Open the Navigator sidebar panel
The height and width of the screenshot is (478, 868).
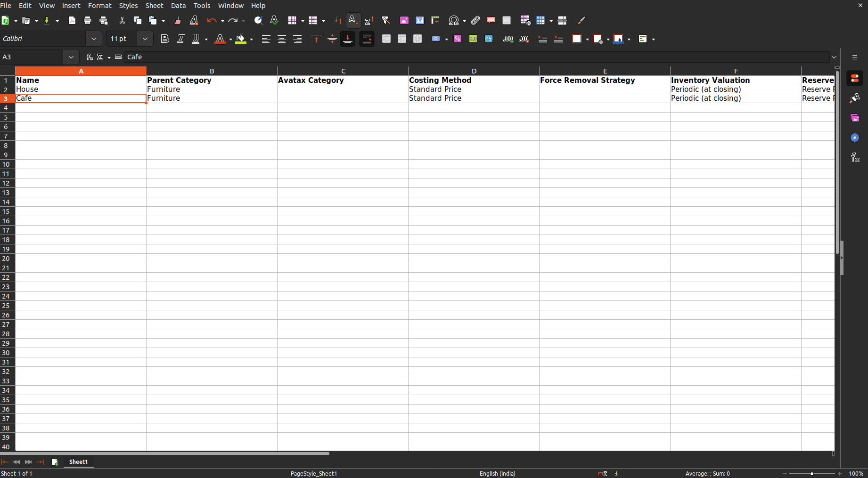tap(855, 138)
